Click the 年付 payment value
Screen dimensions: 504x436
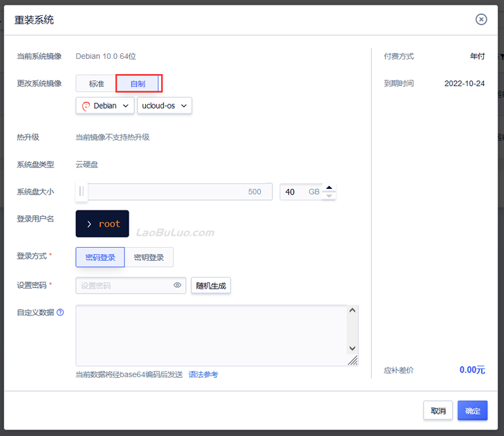[x=477, y=56]
